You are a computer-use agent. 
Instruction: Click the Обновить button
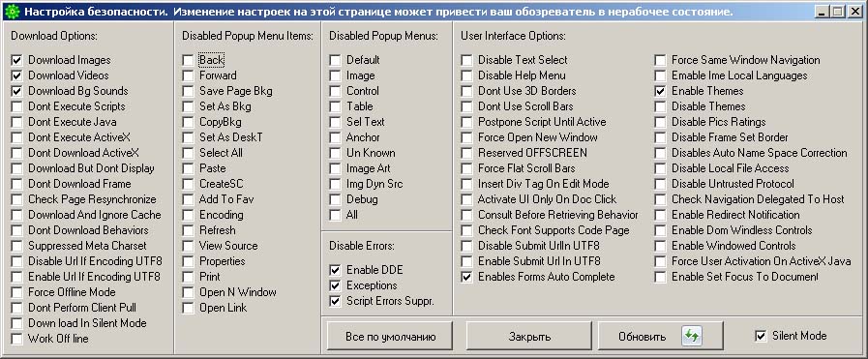660,337
